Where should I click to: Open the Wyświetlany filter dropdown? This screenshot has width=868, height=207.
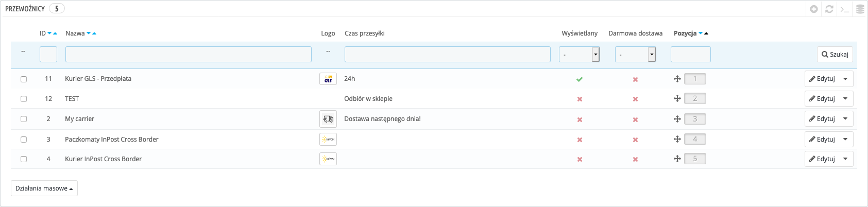click(x=580, y=54)
